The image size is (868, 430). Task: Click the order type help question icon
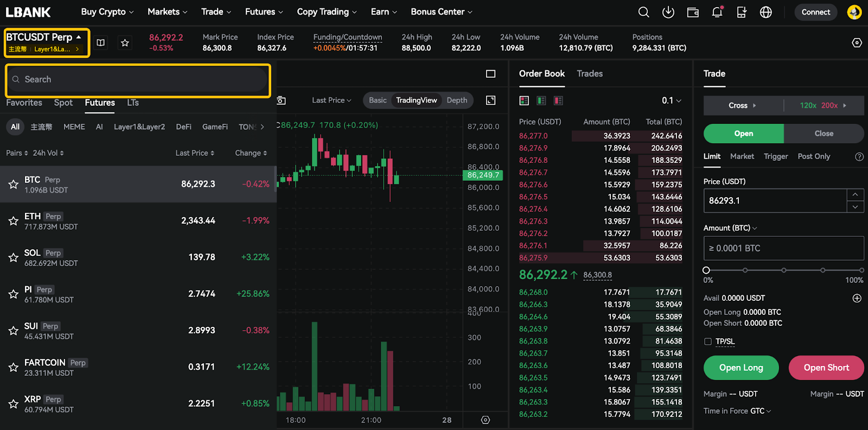(x=859, y=156)
